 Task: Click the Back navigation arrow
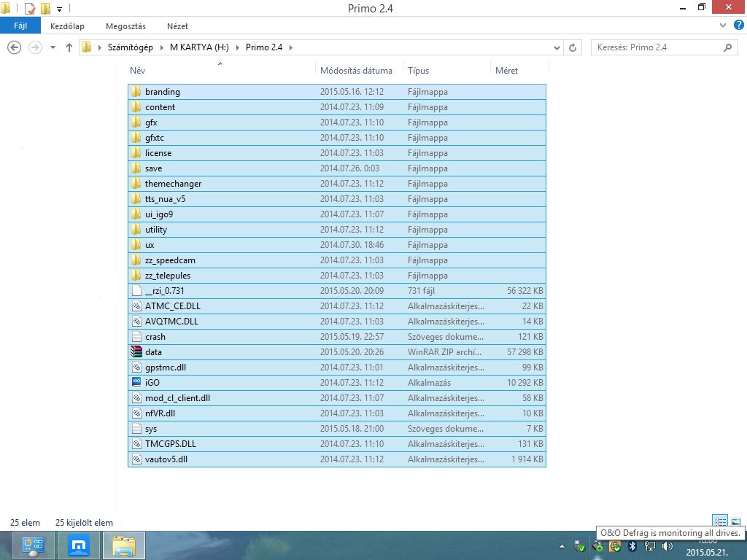[x=15, y=47]
